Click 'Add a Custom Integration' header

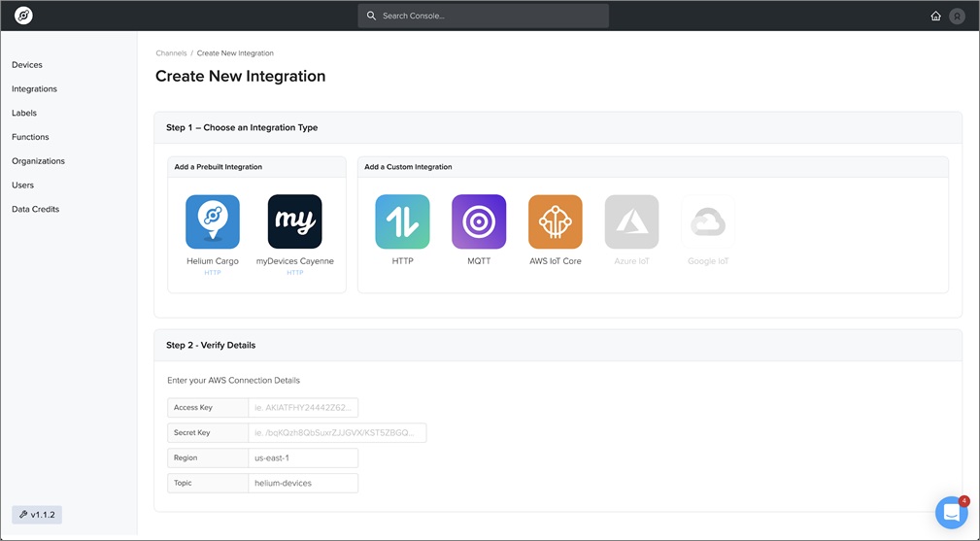[x=408, y=167]
